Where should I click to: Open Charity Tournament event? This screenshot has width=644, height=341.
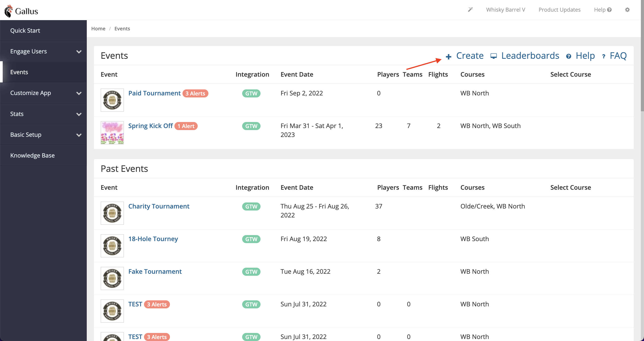pyautogui.click(x=159, y=206)
